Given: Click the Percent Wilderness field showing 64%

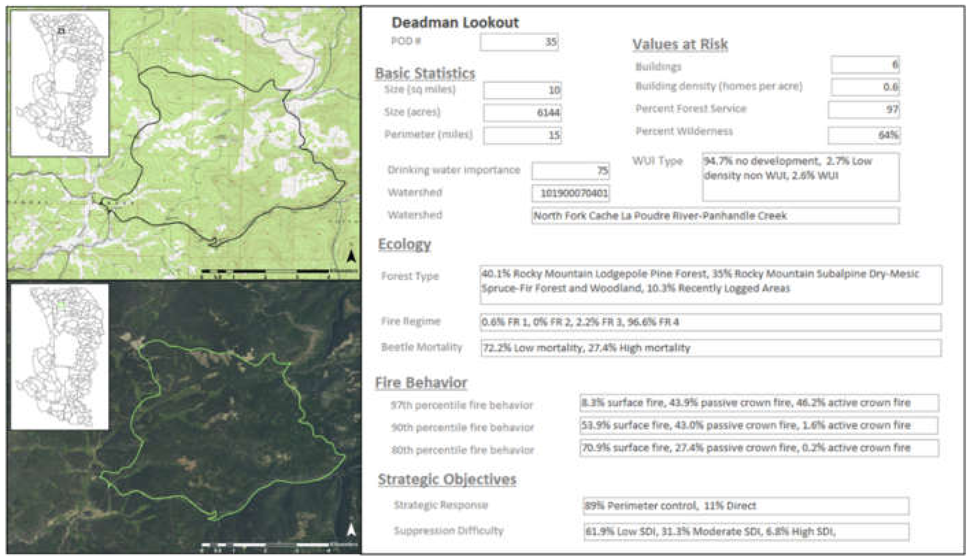Looking at the screenshot, I should [864, 135].
